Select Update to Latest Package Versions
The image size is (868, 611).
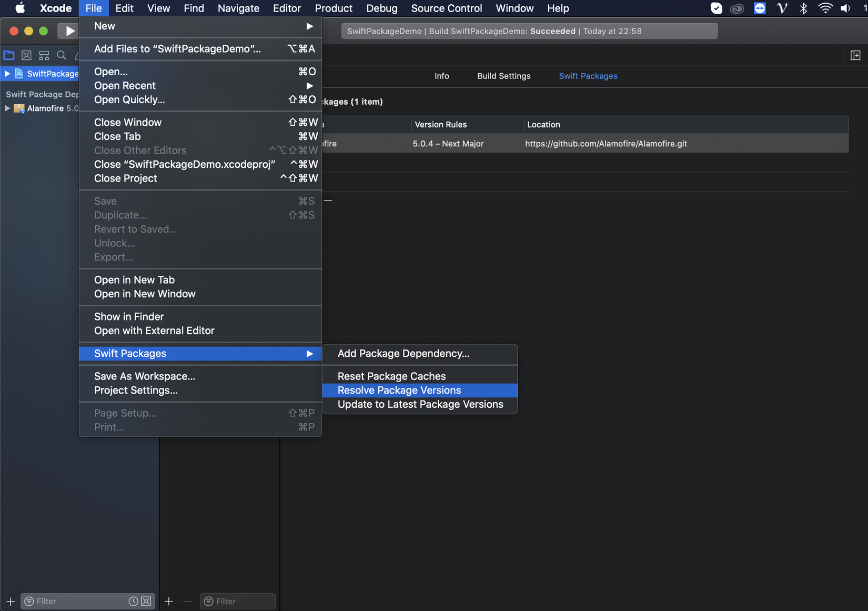(420, 405)
